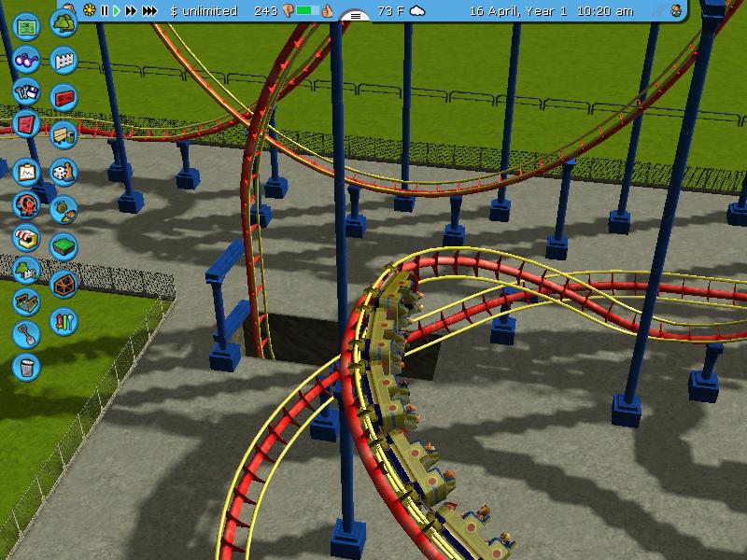This screenshot has width=747, height=560.
Task: Set game to fastest triple-arrow speed
Action: [x=148, y=11]
